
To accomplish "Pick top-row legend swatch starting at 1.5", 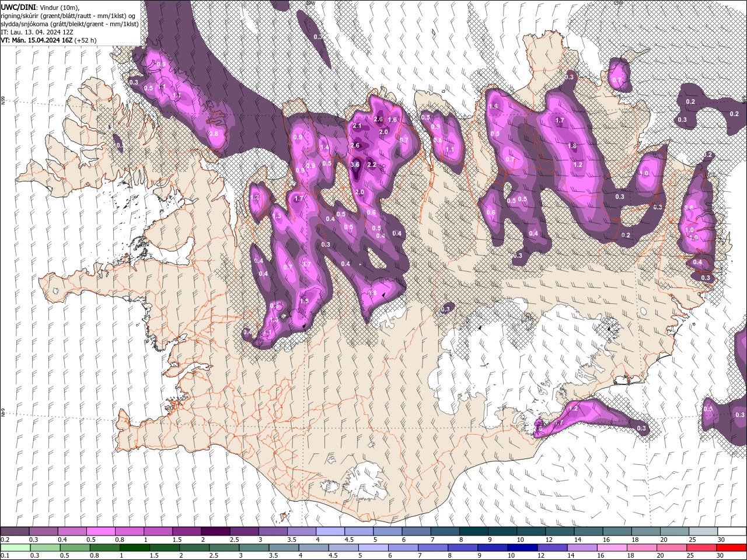I will pyautogui.click(x=187, y=531).
